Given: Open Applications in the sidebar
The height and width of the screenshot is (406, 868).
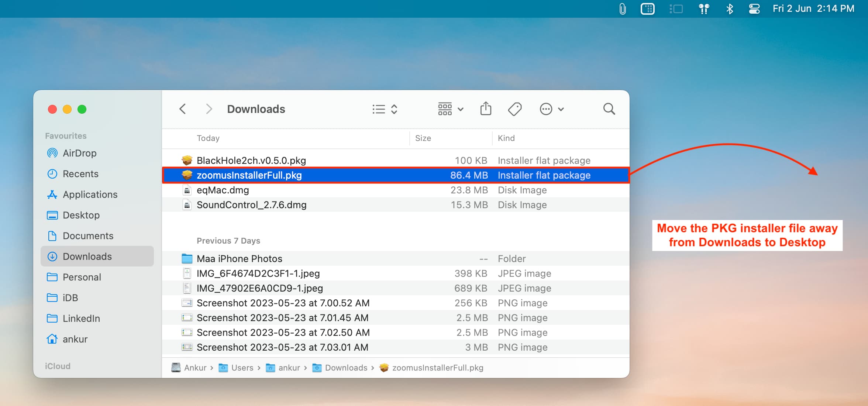Looking at the screenshot, I should (x=97, y=194).
